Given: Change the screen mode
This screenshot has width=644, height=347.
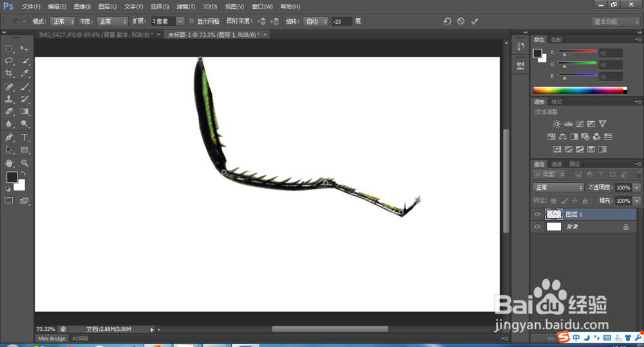Looking at the screenshot, I should [x=24, y=200].
